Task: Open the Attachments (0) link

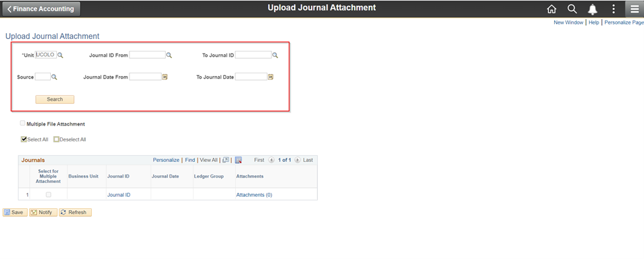Action: 254,195
